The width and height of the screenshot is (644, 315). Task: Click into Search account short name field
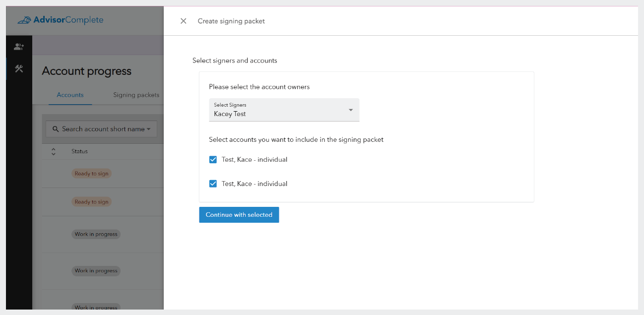103,129
